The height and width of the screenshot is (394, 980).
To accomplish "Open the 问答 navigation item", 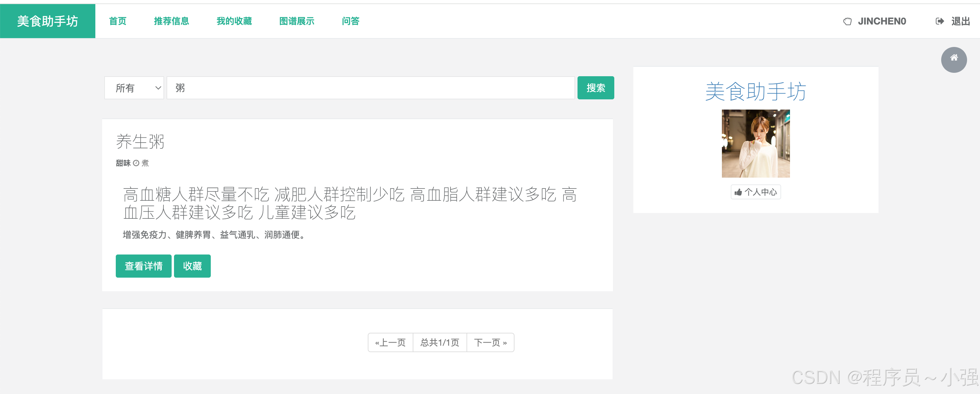I will tap(350, 21).
